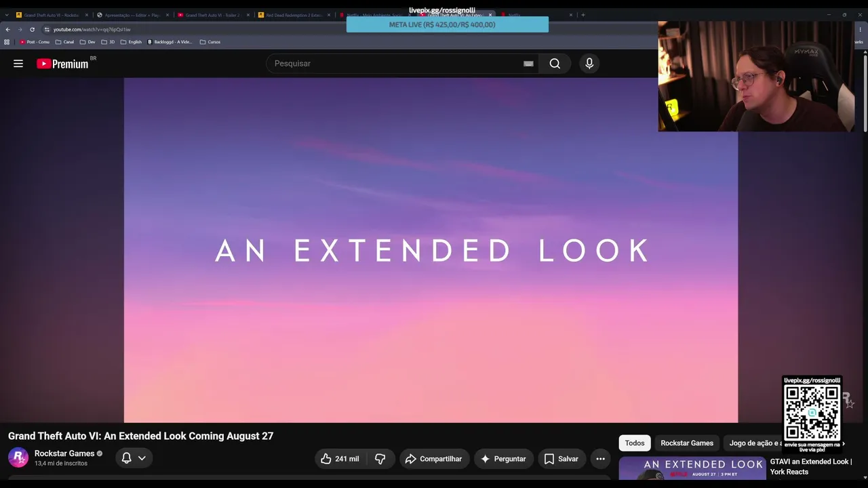The width and height of the screenshot is (868, 488).
Task: Open the 3D bookmarks folder
Action: [x=108, y=42]
